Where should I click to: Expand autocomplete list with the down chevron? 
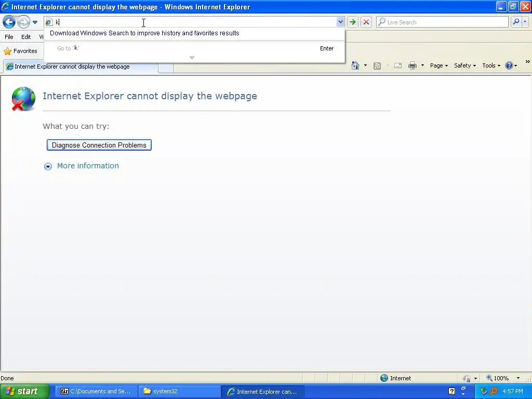tap(192, 58)
